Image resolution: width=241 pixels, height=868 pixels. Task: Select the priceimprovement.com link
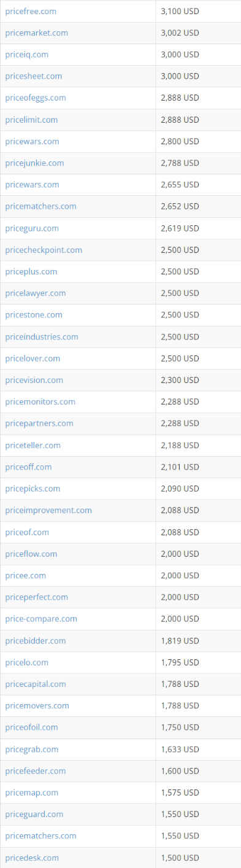point(48,510)
